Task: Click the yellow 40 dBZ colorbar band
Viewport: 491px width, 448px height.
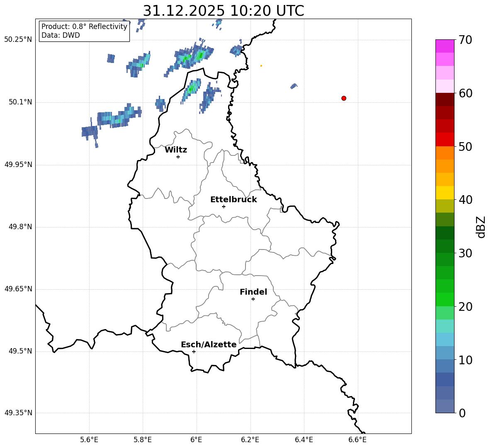Action: point(445,193)
